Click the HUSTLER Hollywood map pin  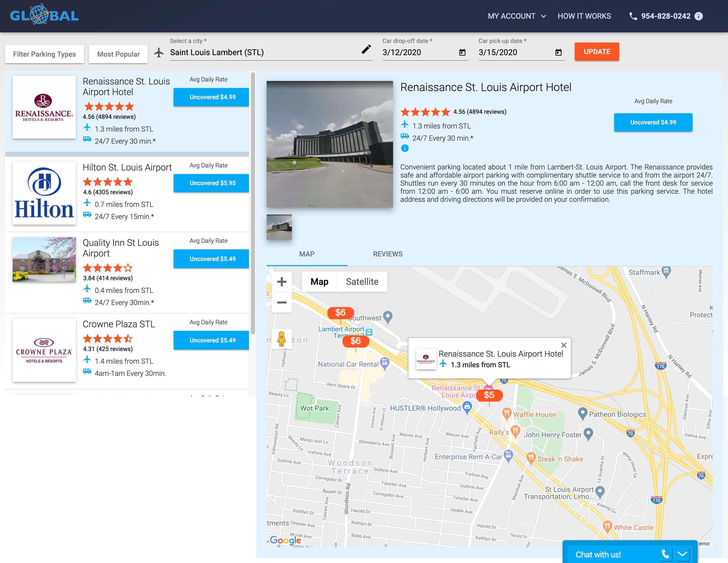click(467, 407)
